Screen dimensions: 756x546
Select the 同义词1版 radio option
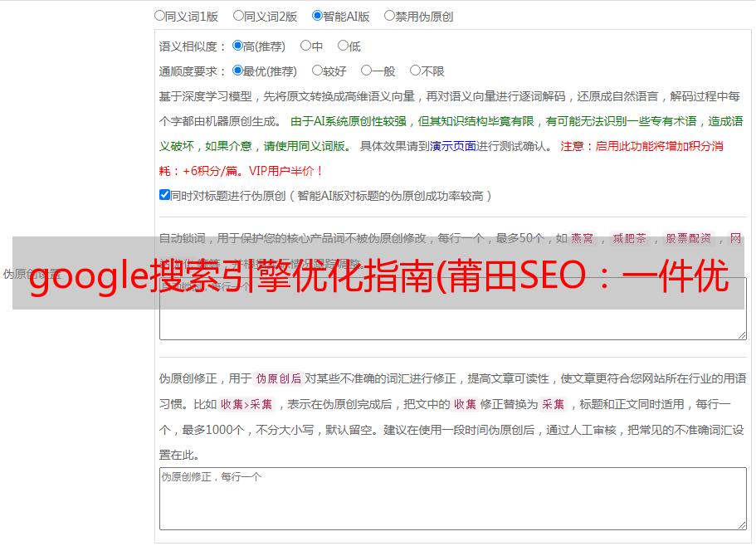tap(159, 16)
